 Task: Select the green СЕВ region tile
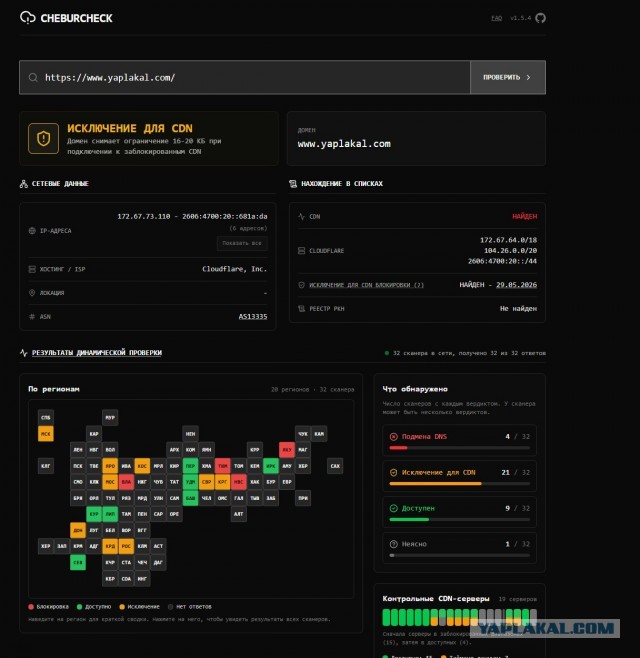coord(78,562)
